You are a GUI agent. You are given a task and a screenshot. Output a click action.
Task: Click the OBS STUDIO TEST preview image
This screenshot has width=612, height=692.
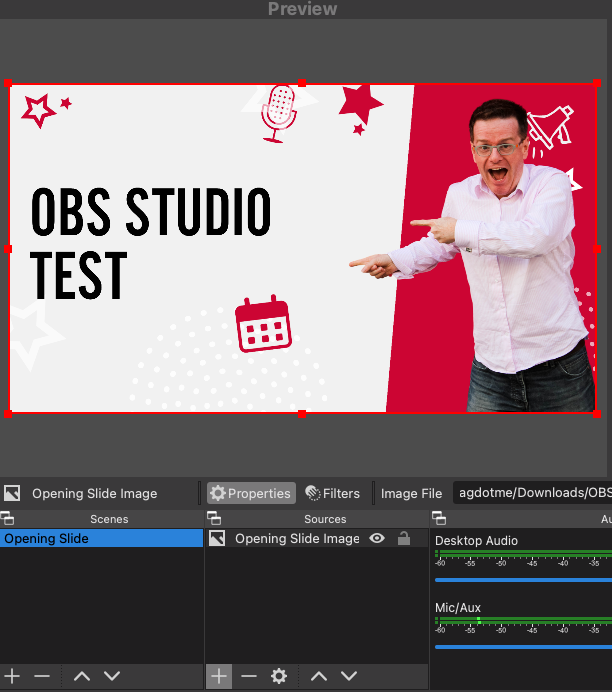302,248
